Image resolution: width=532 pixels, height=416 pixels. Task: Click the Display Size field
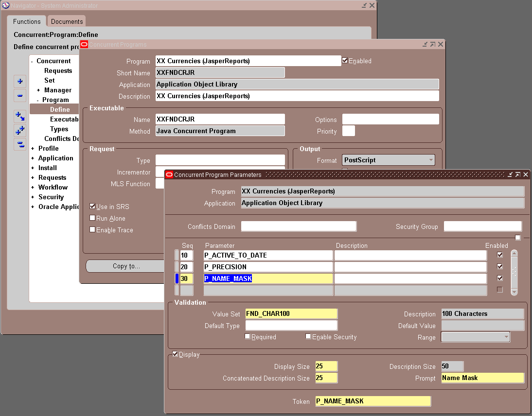pos(326,366)
